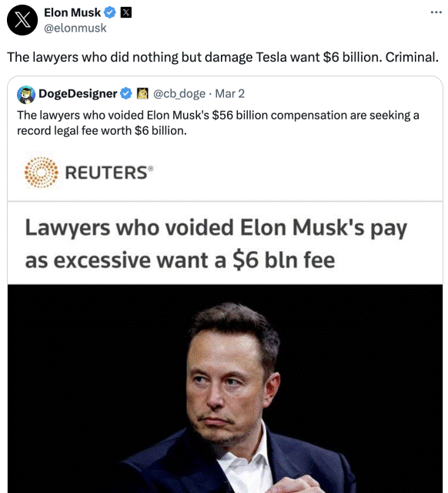Click the 'record legal fee worth $6 billion.' line
The height and width of the screenshot is (493, 448).
coord(102,130)
